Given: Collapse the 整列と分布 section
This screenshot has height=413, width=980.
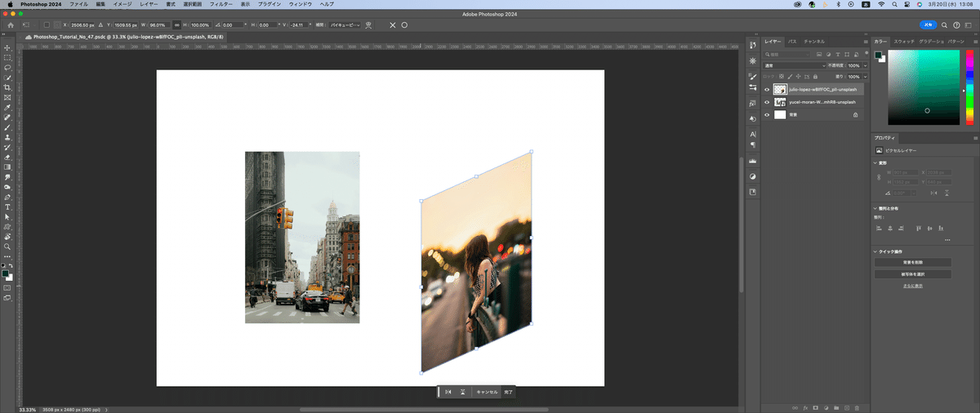Looking at the screenshot, I should 876,208.
